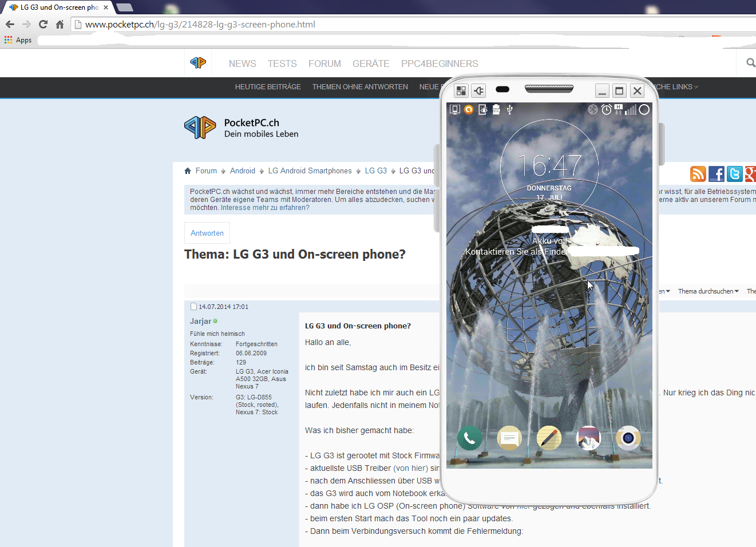756x547 pixels.
Task: Click the 'Interesse mehr zu erfahren?' link
Action: tap(265, 208)
